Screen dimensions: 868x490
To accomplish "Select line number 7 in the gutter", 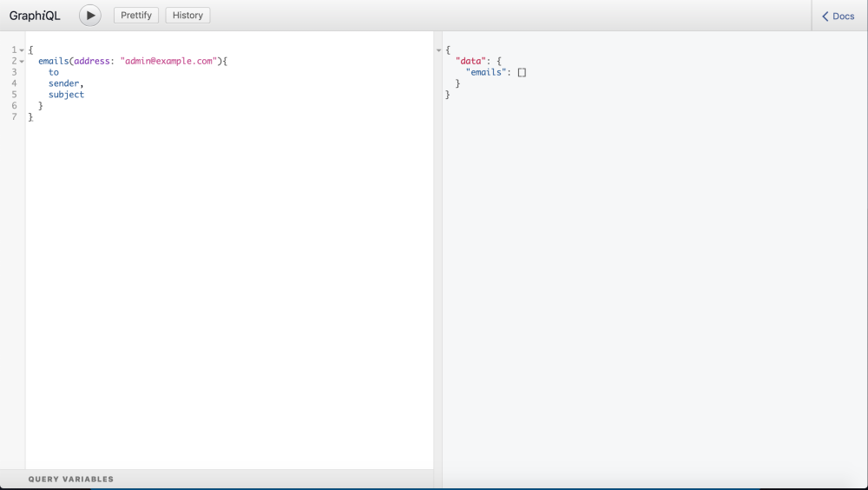I will (14, 117).
